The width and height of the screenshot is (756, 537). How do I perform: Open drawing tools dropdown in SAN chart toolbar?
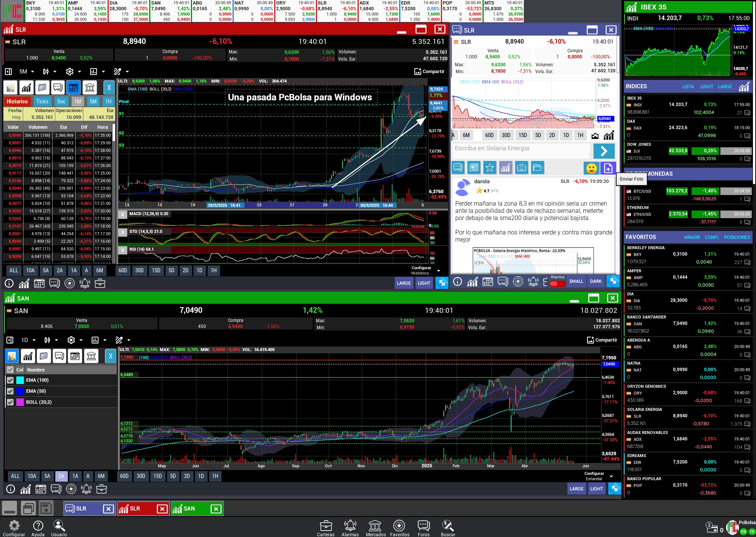(123, 340)
